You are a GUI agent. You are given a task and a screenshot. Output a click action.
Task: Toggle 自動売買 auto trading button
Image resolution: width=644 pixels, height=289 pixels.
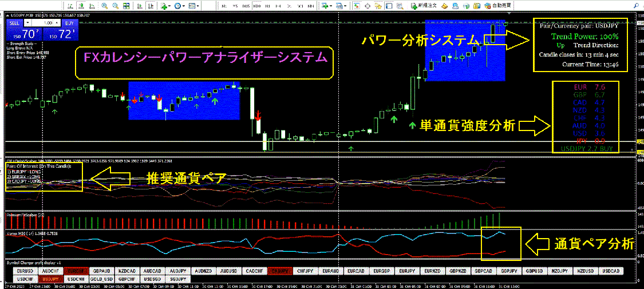(x=498, y=6)
